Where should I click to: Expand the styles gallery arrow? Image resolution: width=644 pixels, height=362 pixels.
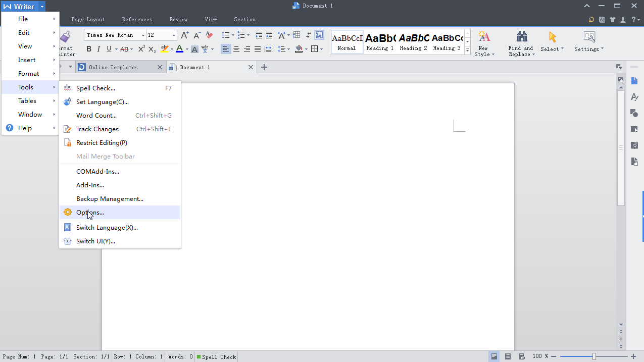click(x=467, y=50)
